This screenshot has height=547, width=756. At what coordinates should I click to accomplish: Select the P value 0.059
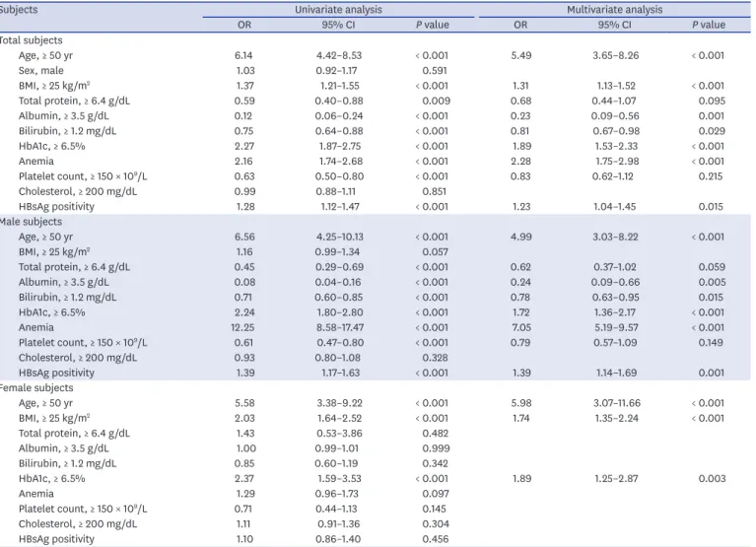pos(712,267)
